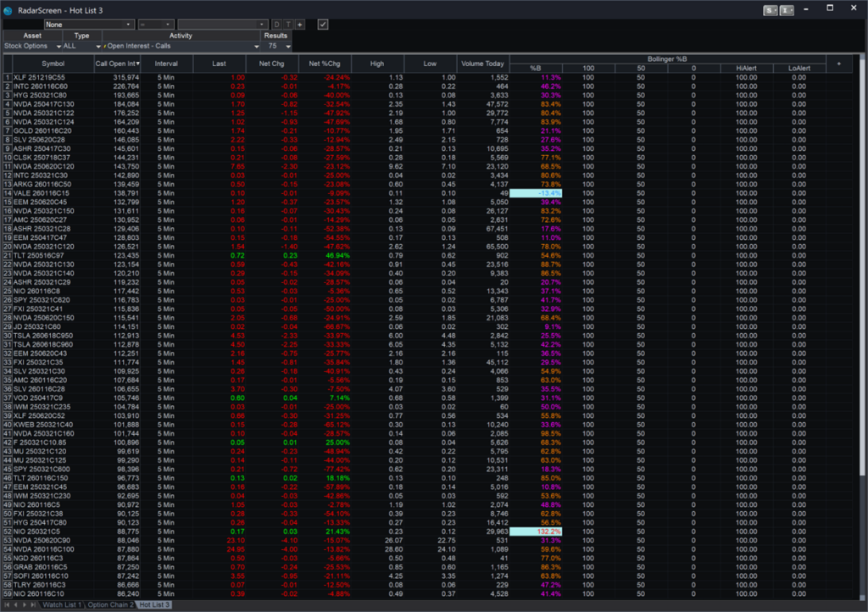Screen dimensions: 868x612
Task: Select the highlighted 132.2% Bollinger cell
Action: tap(535, 531)
